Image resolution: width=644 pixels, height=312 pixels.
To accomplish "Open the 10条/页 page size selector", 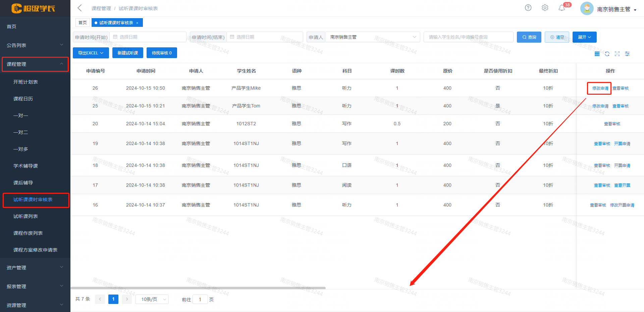I will click(x=152, y=299).
